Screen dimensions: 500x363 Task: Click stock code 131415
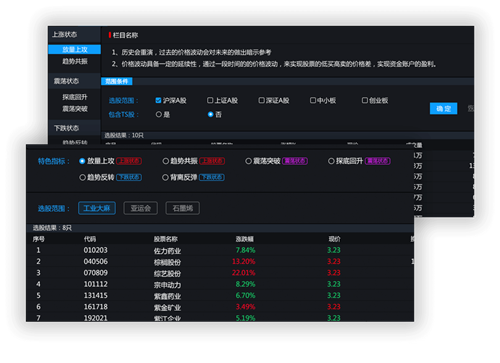(96, 295)
